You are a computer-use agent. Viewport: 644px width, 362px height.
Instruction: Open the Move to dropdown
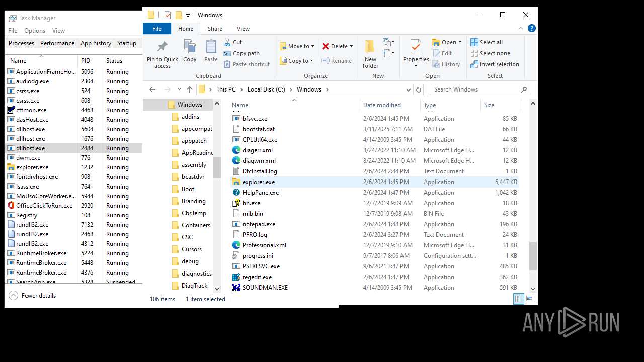297,46
